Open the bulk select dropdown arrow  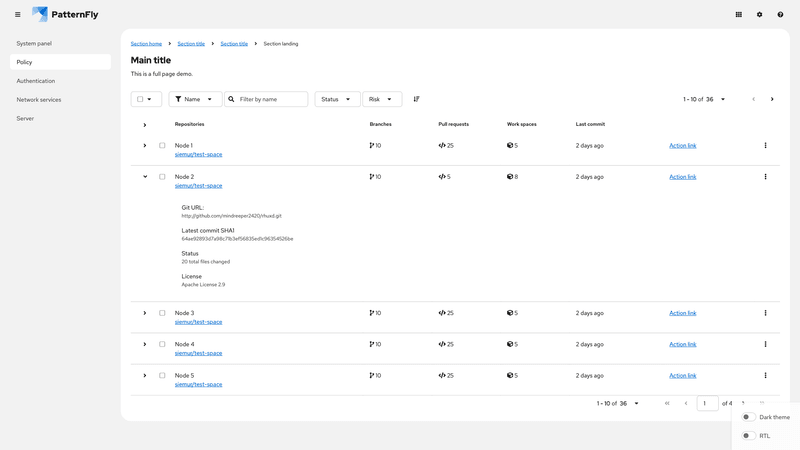[x=149, y=99]
